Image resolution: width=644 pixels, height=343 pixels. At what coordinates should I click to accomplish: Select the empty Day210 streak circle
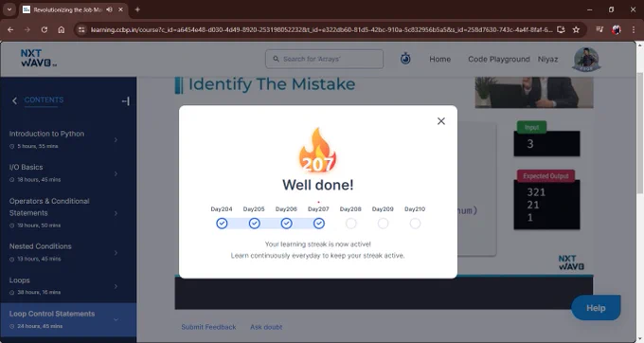coord(415,224)
